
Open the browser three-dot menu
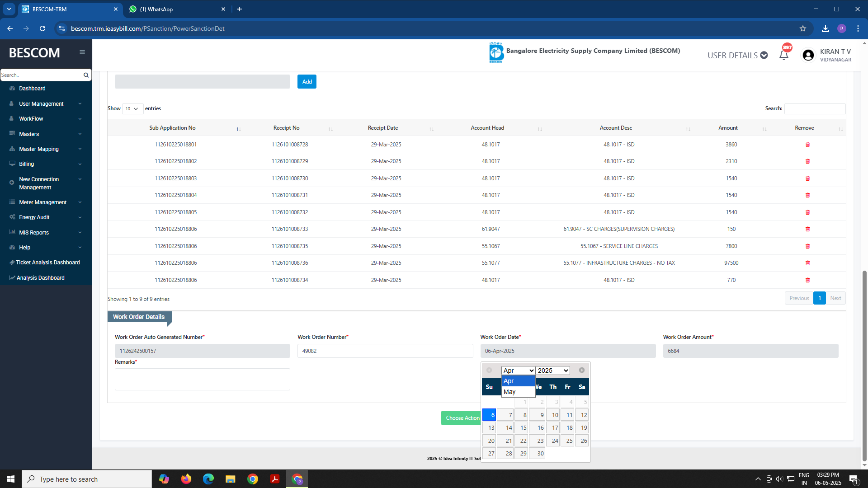pos(858,28)
